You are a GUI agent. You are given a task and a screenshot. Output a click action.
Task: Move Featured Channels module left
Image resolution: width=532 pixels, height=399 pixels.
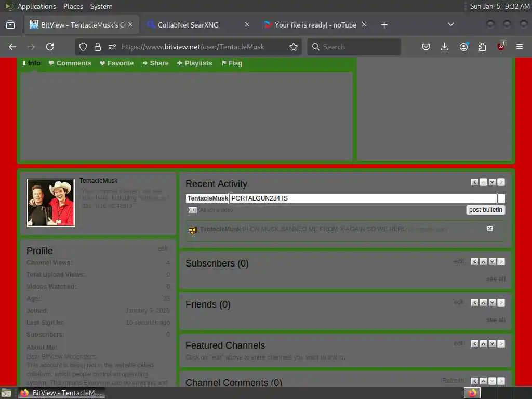(x=475, y=344)
